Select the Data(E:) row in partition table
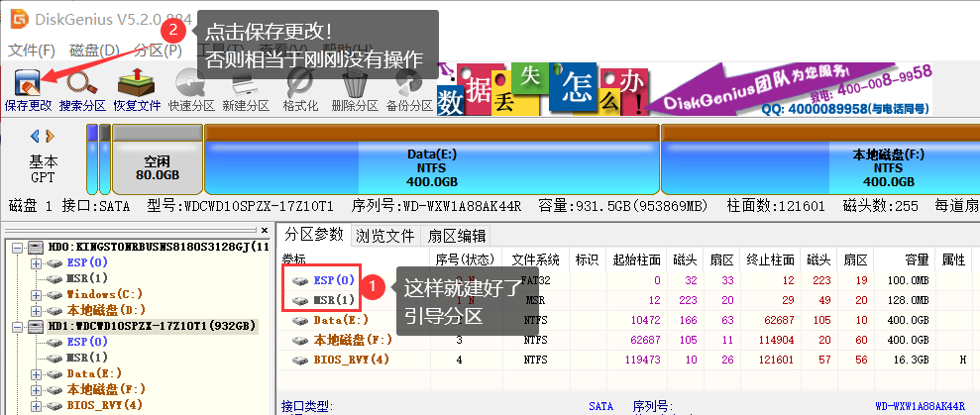The width and height of the screenshot is (980, 415). tap(627, 321)
